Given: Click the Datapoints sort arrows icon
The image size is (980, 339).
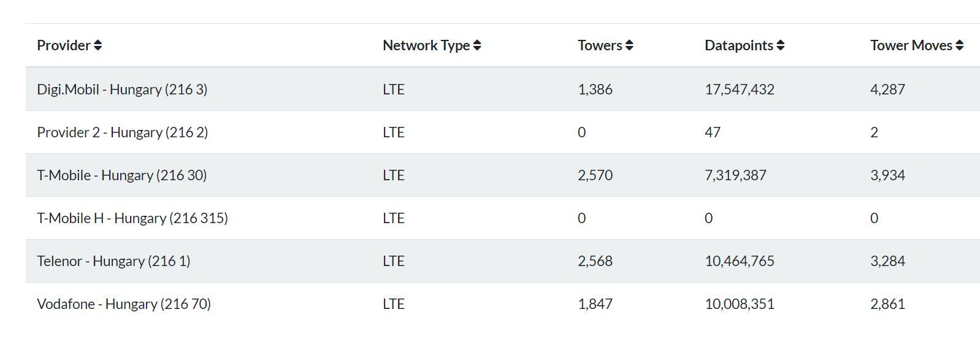Looking at the screenshot, I should point(780,45).
